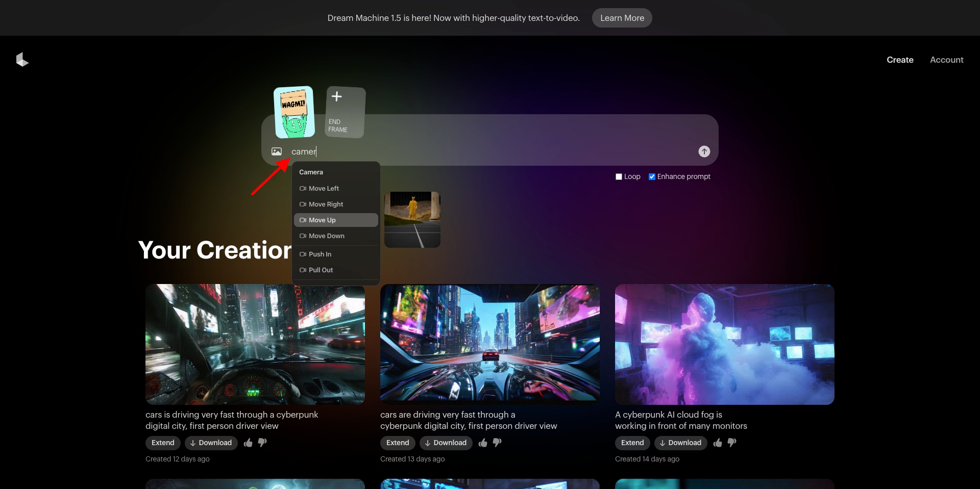This screenshot has width=980, height=489.
Task: Enable the Loop checkbox
Action: click(619, 176)
